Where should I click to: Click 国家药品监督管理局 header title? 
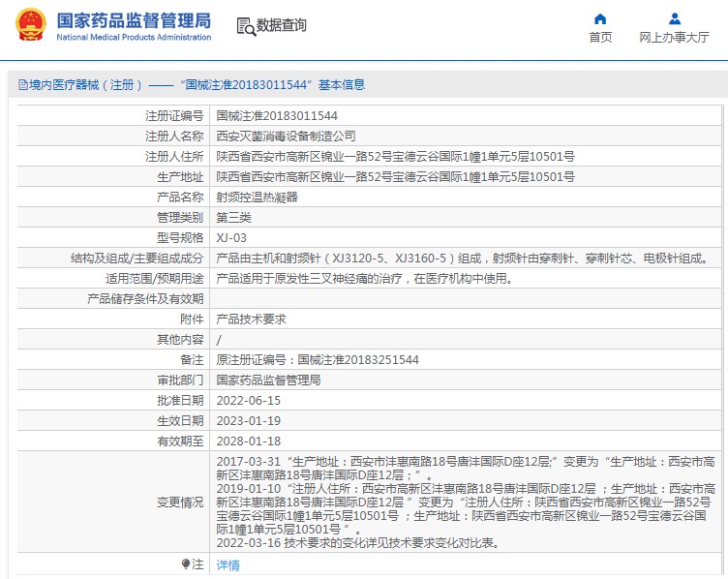[x=134, y=21]
